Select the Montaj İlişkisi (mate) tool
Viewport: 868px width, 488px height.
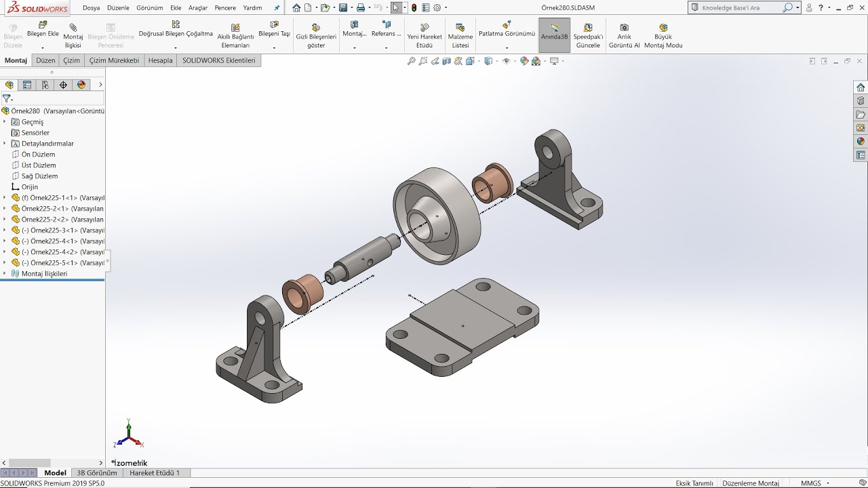tap(73, 36)
